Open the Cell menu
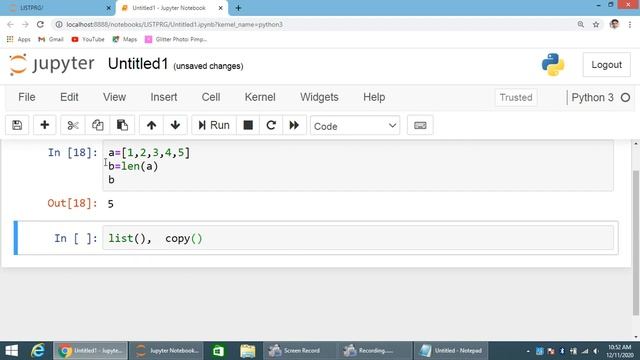The height and width of the screenshot is (360, 640). pos(211,97)
